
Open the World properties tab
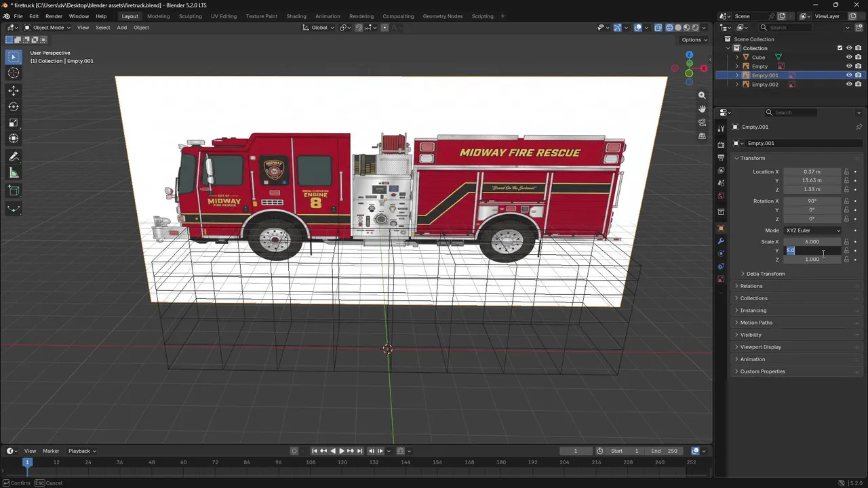click(x=721, y=196)
